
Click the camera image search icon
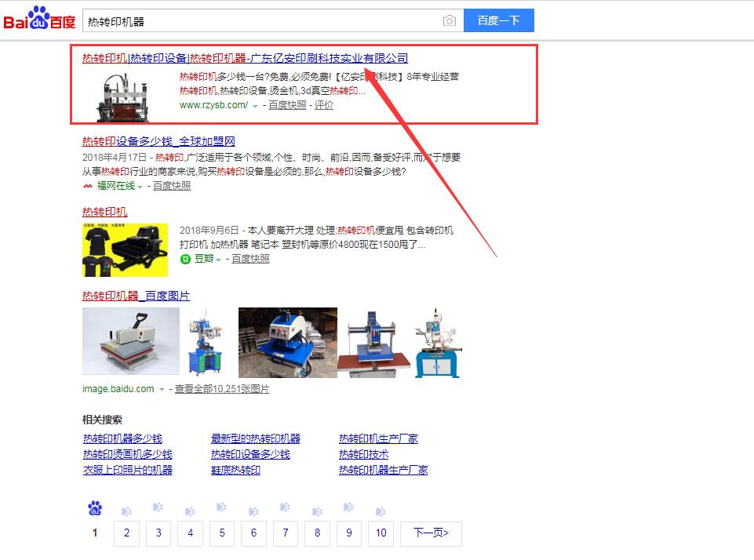point(449,21)
